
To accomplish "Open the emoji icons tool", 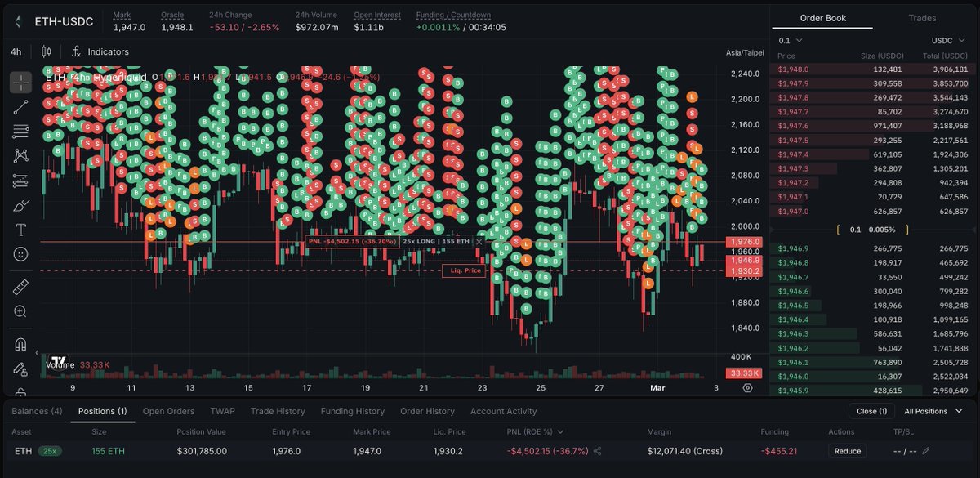I will click(20, 254).
